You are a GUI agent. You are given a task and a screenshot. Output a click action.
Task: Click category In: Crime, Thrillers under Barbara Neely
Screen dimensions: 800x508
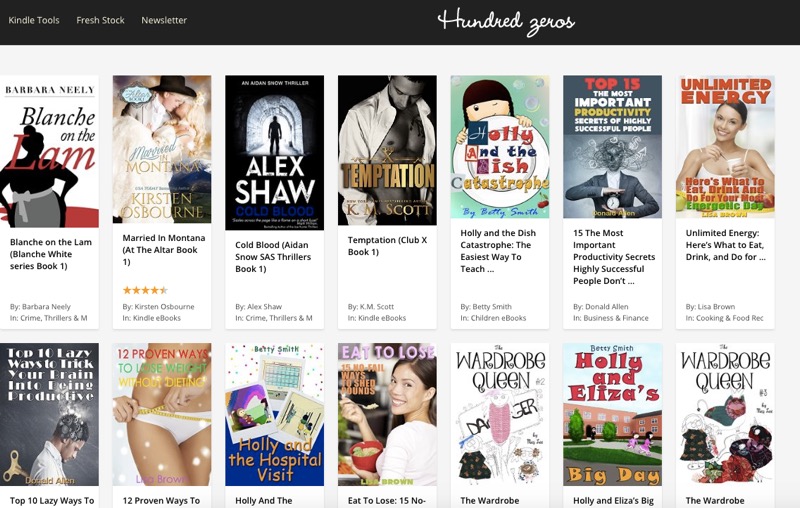coord(48,318)
